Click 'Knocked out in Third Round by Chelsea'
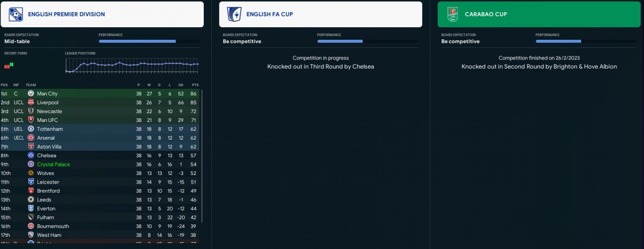This screenshot has width=644, height=249. click(x=320, y=67)
